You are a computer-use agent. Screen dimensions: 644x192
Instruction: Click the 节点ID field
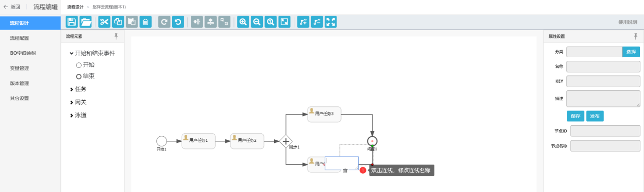click(x=605, y=131)
